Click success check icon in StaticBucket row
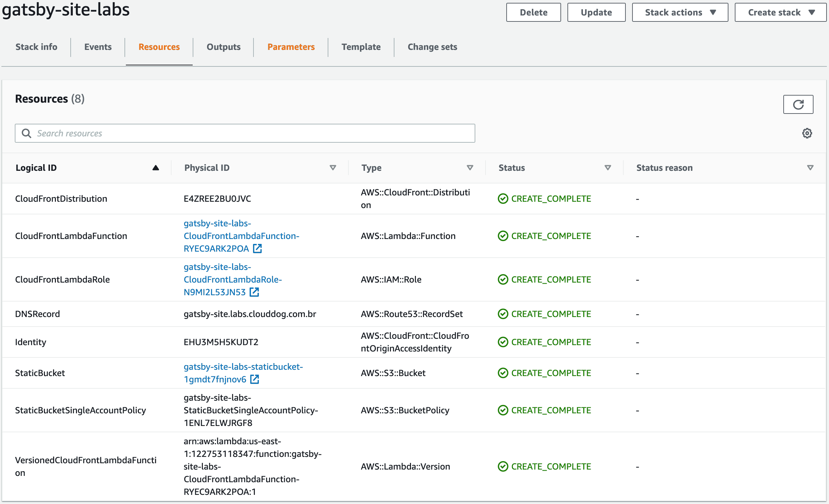Viewport: 829px width, 504px height. tap(503, 373)
